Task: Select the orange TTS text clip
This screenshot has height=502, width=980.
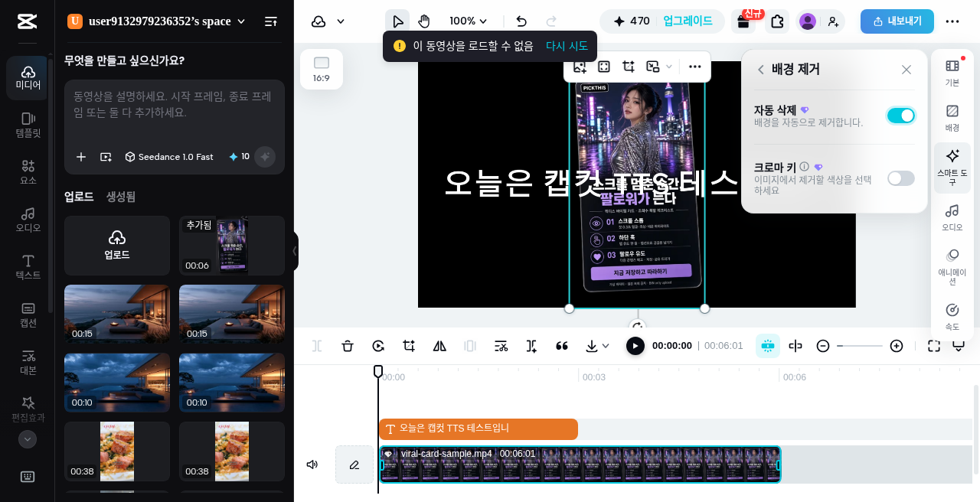Action: coord(479,429)
